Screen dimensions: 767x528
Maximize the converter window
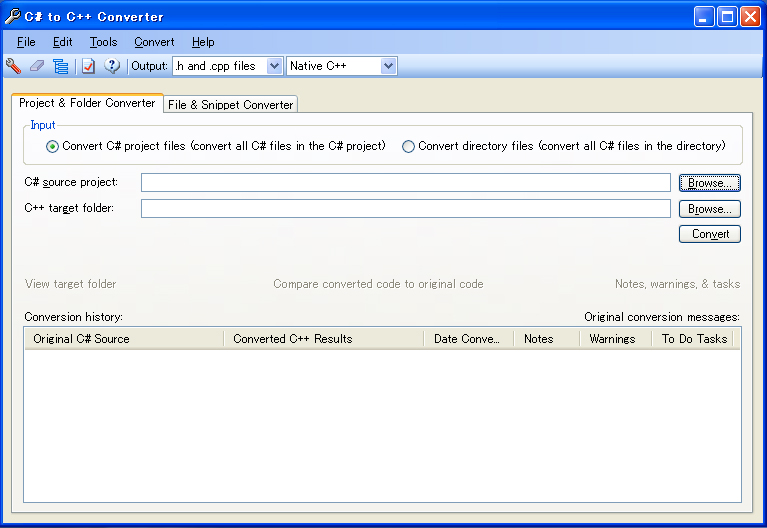[x=727, y=17]
